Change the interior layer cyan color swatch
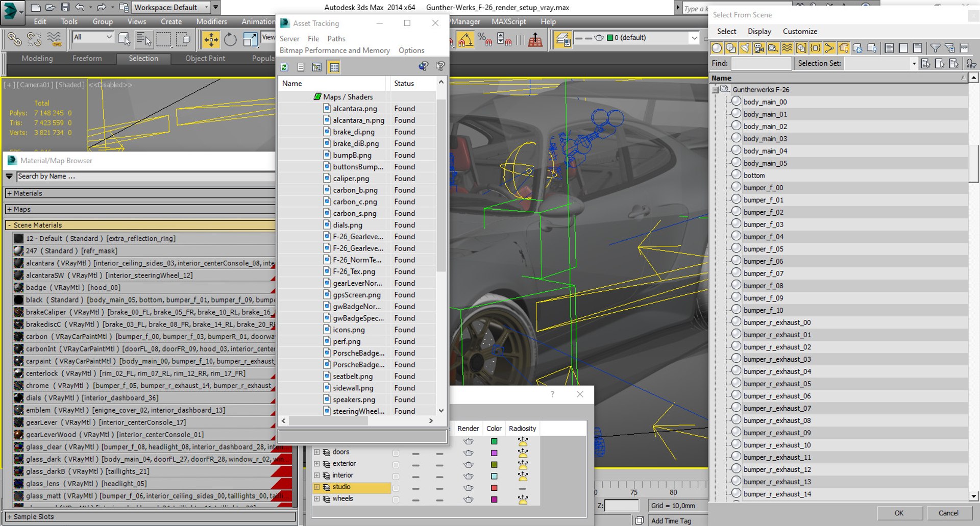980x526 pixels. [x=494, y=477]
